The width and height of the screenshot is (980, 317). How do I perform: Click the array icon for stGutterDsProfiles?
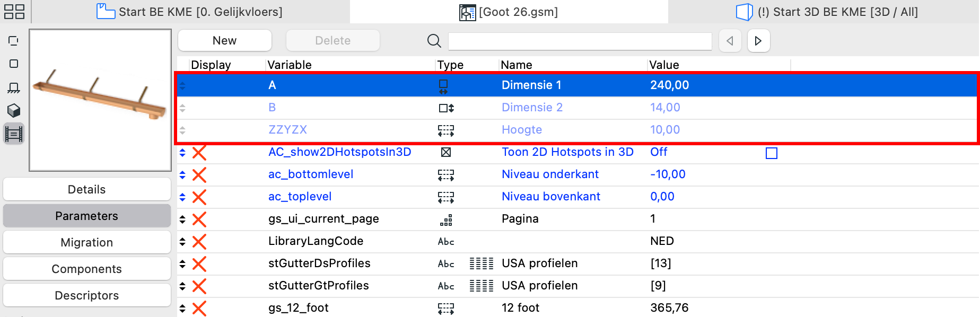pos(482,263)
